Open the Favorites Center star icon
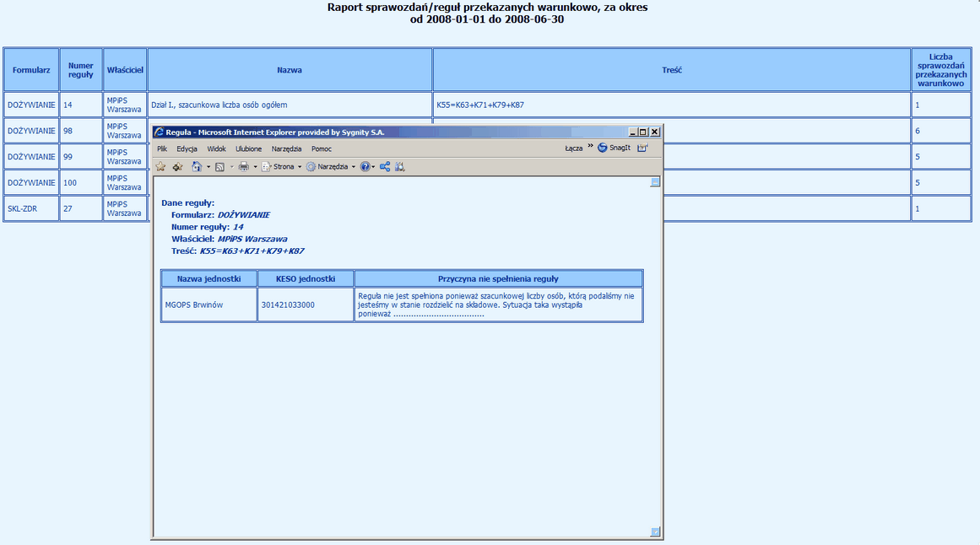The image size is (980, 545). point(160,167)
